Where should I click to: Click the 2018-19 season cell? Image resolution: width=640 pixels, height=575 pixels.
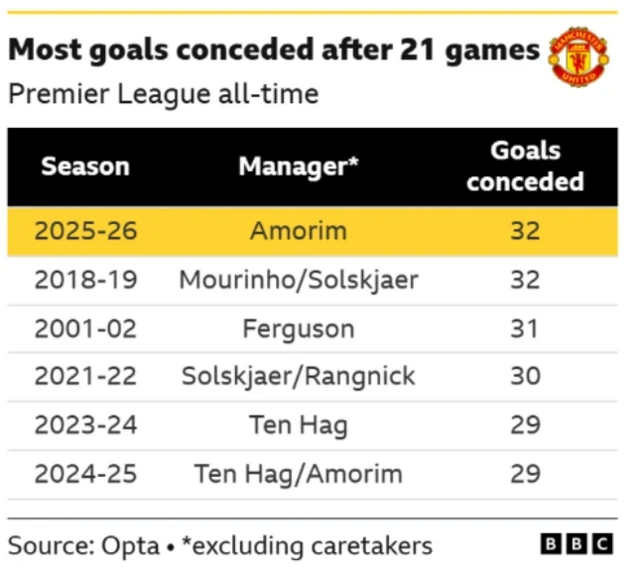point(85,279)
